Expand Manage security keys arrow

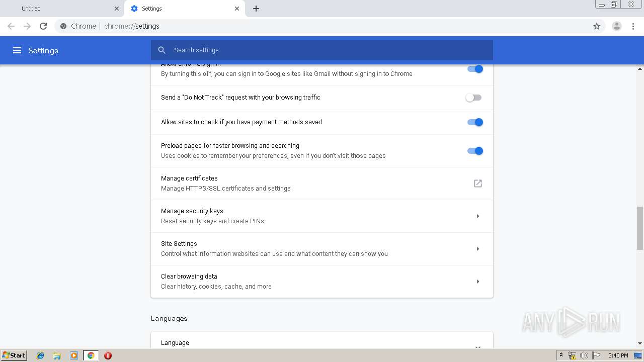478,216
